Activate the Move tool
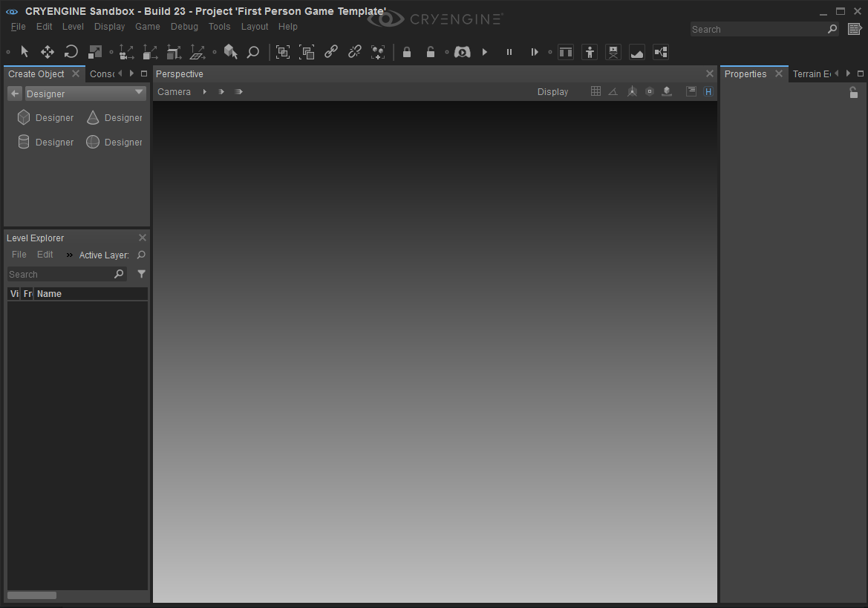868x608 pixels. pyautogui.click(x=48, y=52)
